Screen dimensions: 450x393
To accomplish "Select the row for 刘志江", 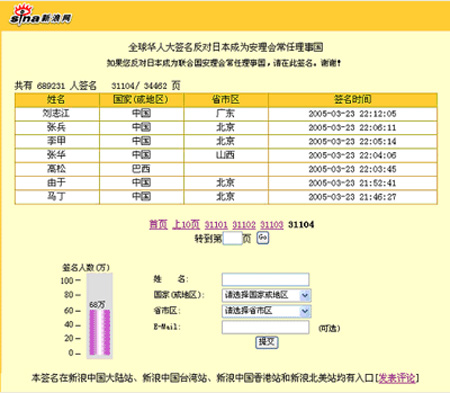I will click(226, 114).
